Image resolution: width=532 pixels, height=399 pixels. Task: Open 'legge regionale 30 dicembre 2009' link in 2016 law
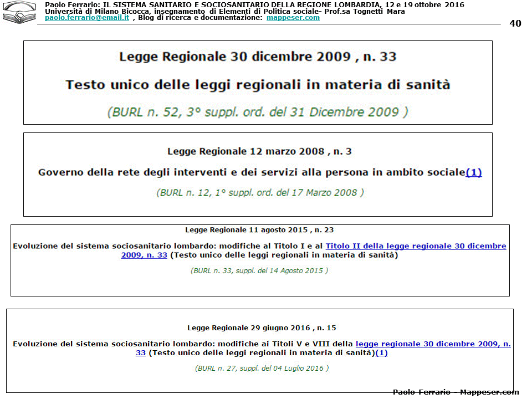coord(432,344)
